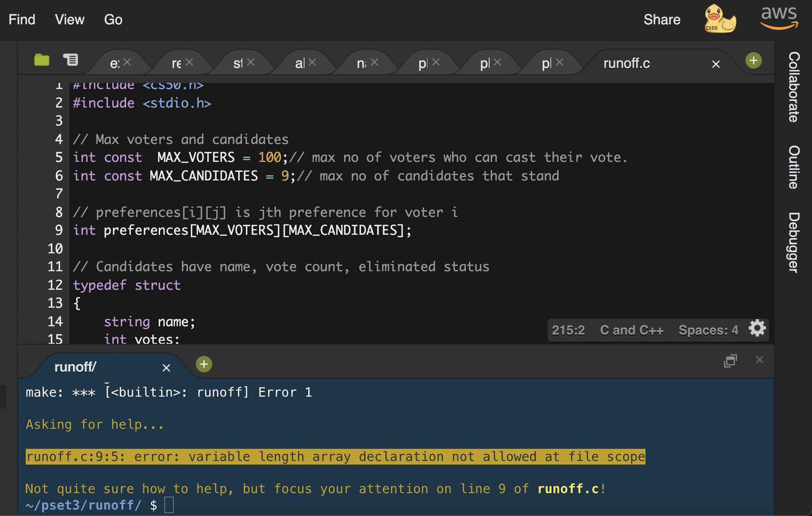Viewport: 812px width, 516px height.
Task: Click the 'Asking for help...' terminal line
Action: pyautogui.click(x=95, y=425)
